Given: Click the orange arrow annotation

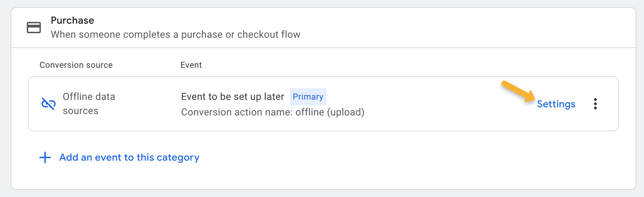Looking at the screenshot, I should (x=518, y=92).
